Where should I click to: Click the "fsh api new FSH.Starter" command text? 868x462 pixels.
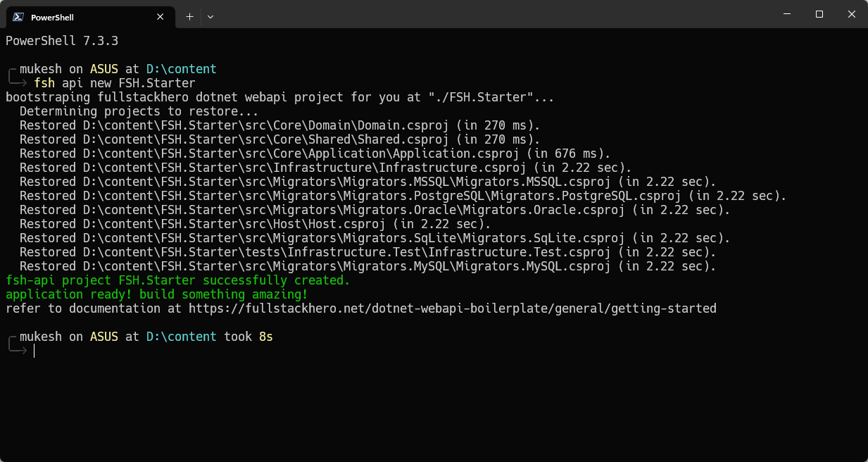114,83
